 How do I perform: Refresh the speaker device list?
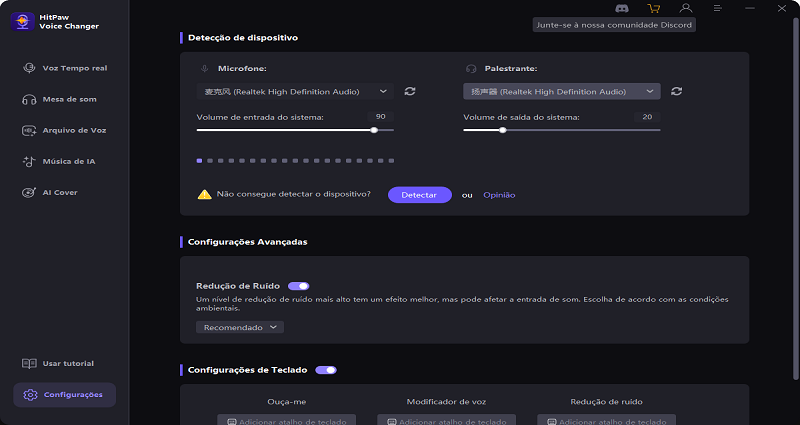tap(677, 91)
